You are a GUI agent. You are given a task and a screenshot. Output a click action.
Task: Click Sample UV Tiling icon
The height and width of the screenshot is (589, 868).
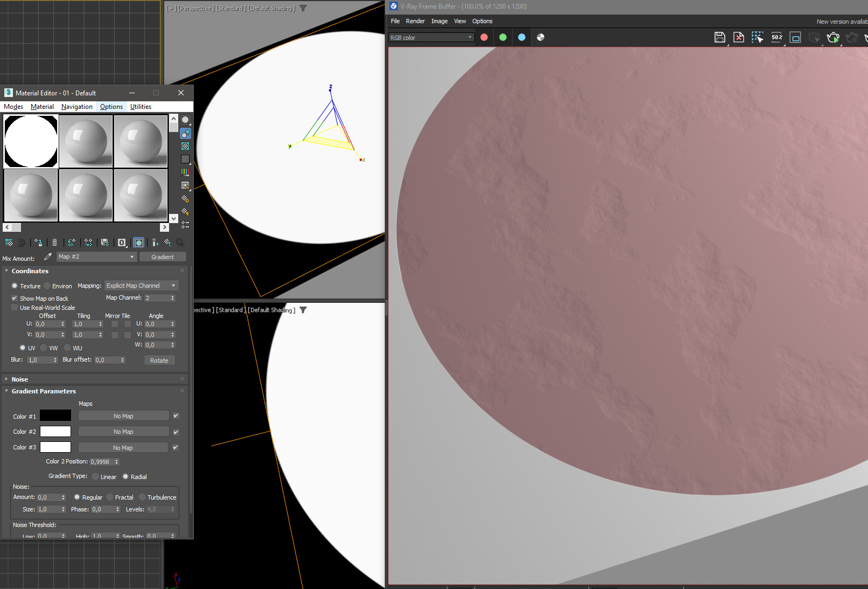185,159
